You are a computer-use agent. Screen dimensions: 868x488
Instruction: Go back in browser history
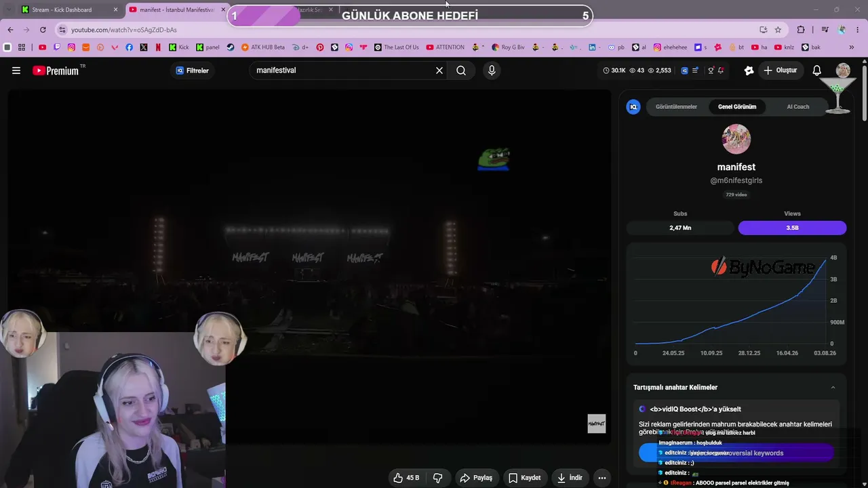tap(10, 30)
